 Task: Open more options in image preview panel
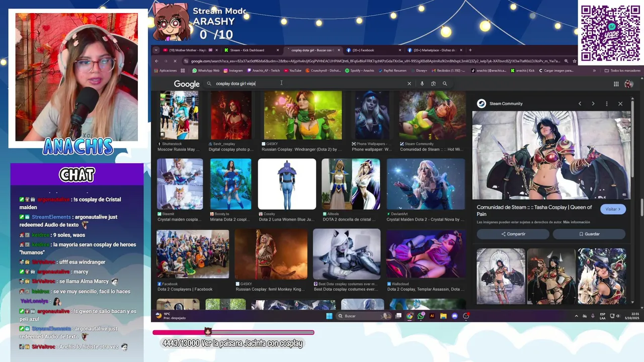[607, 104]
